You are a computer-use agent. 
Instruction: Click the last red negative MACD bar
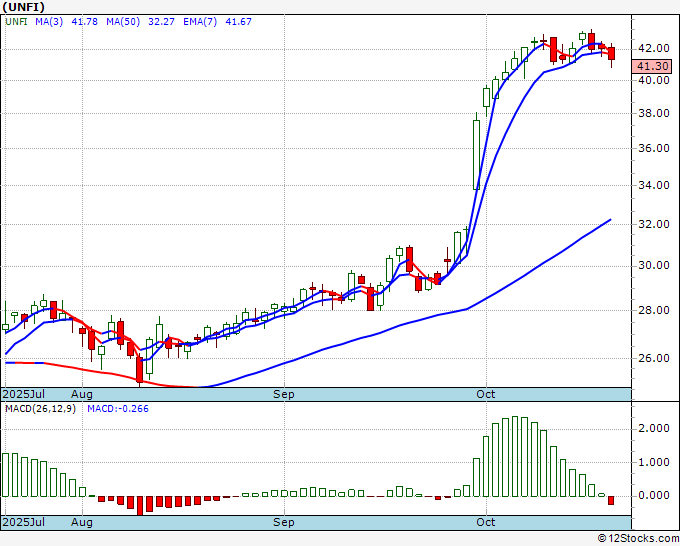pos(611,500)
